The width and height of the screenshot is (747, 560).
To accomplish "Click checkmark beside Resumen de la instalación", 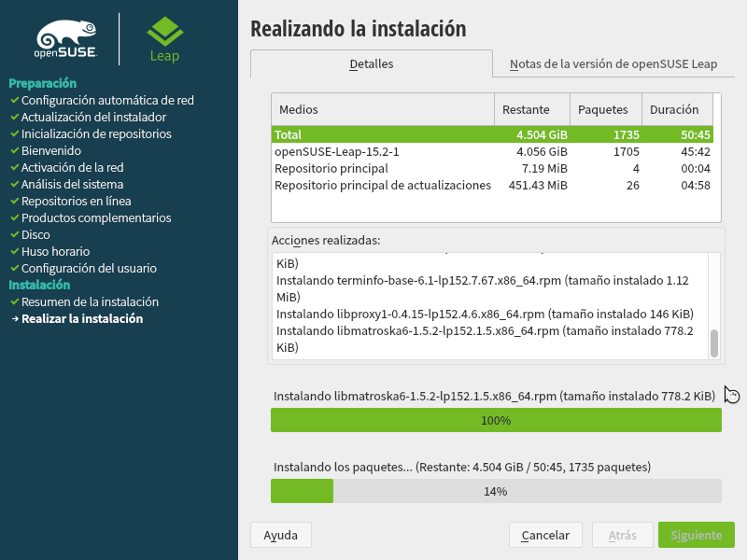I will point(15,301).
